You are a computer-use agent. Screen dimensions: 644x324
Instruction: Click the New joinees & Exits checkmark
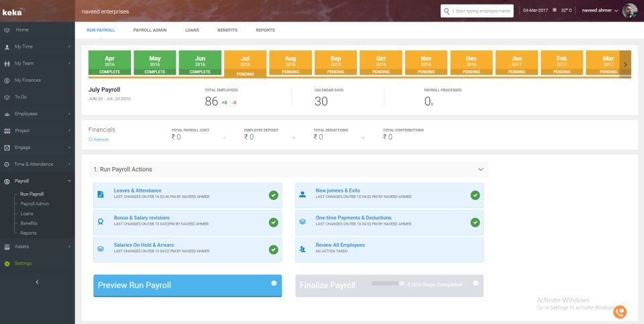[x=475, y=195]
